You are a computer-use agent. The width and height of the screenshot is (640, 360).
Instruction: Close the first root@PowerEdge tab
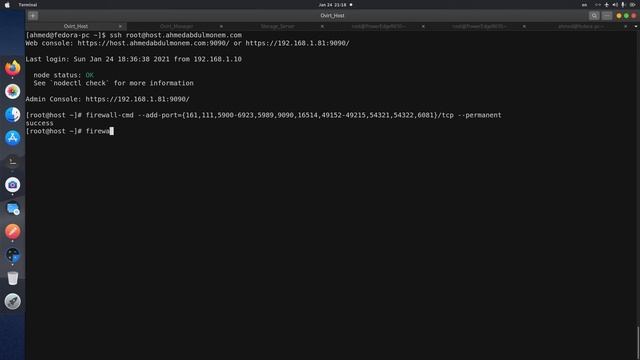tap(423, 26)
